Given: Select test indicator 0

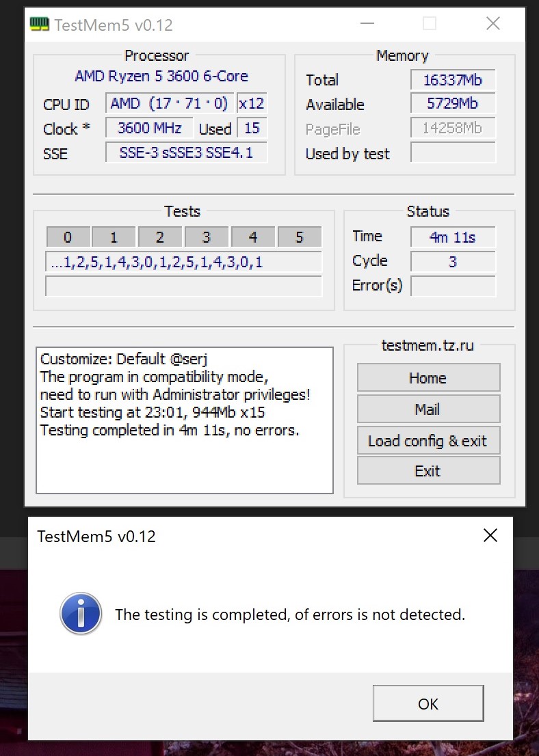Looking at the screenshot, I should click(68, 237).
